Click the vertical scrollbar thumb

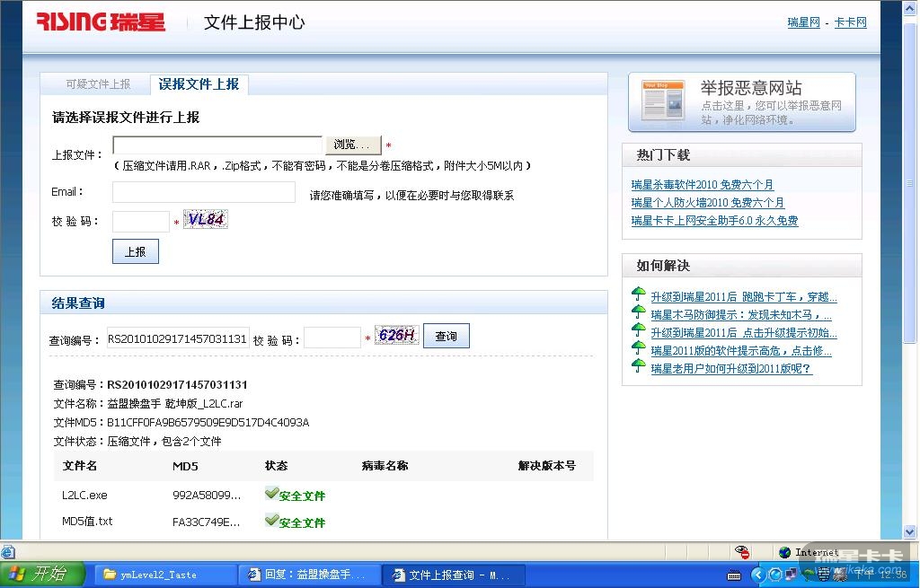point(910,181)
